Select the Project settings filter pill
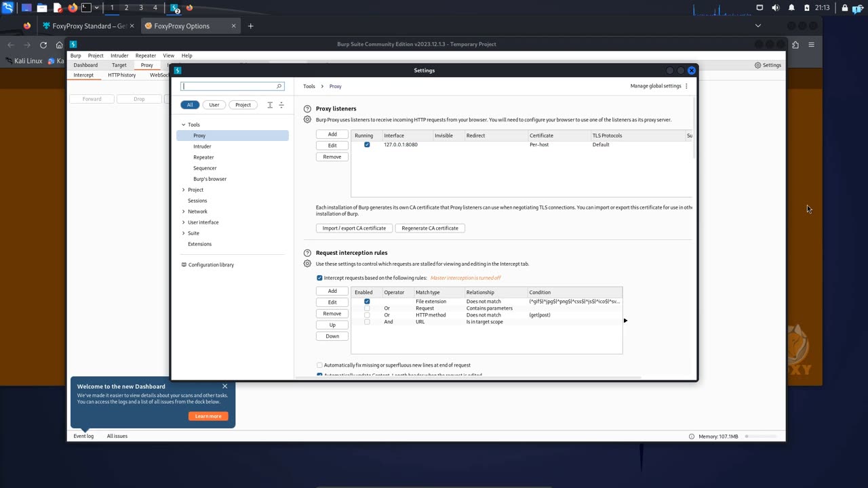Screen dimensions: 868x488 [243, 105]
